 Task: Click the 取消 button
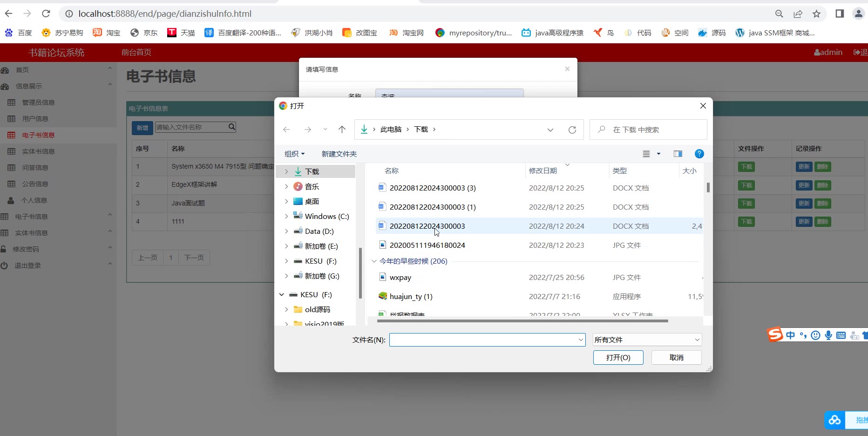[x=676, y=358]
